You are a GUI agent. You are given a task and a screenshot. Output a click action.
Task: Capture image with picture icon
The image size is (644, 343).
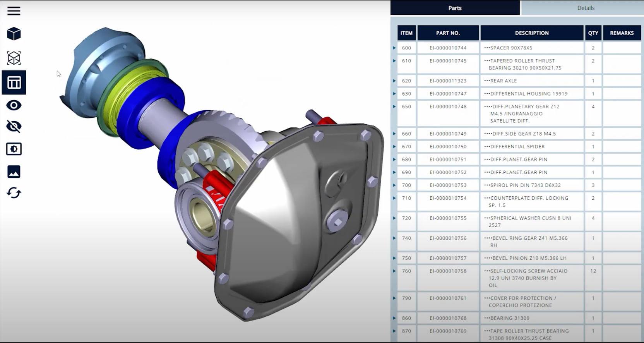click(x=14, y=171)
